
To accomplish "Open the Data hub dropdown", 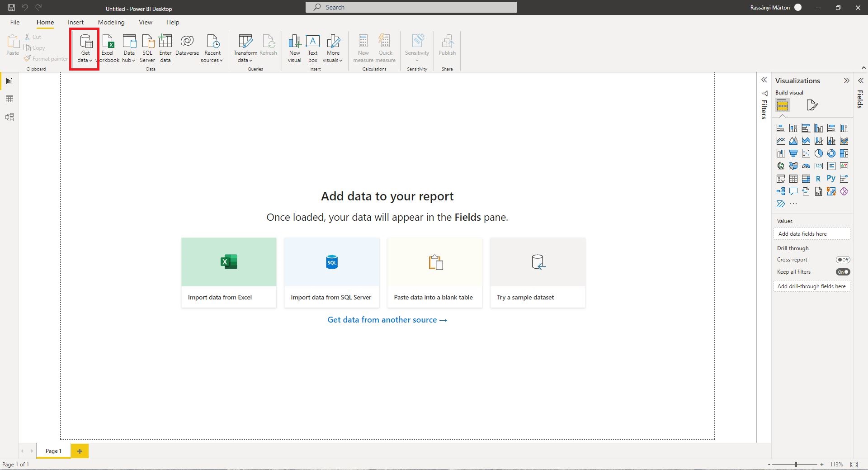I will [x=129, y=48].
